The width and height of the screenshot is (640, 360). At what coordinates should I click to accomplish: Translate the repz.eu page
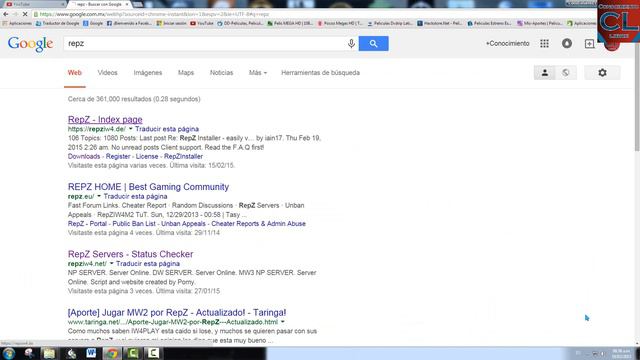135,196
